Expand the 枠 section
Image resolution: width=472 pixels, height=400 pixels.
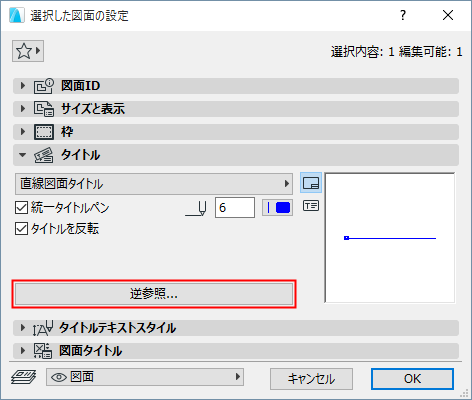tap(23, 132)
